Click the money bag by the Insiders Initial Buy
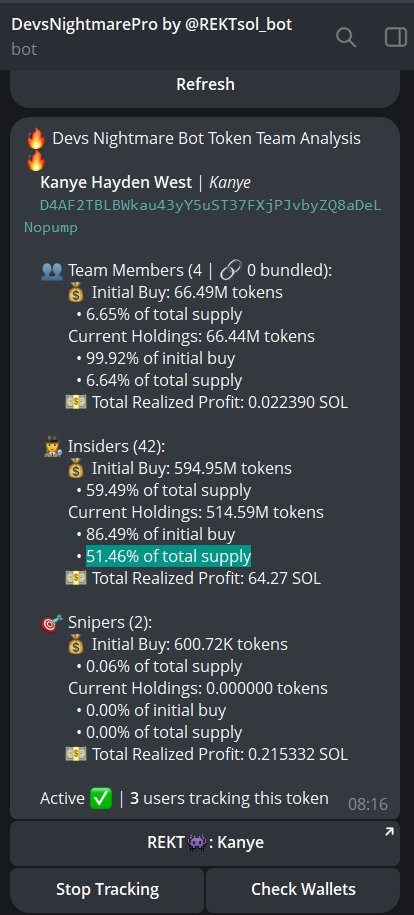Image resolution: width=414 pixels, height=915 pixels. (x=76, y=469)
